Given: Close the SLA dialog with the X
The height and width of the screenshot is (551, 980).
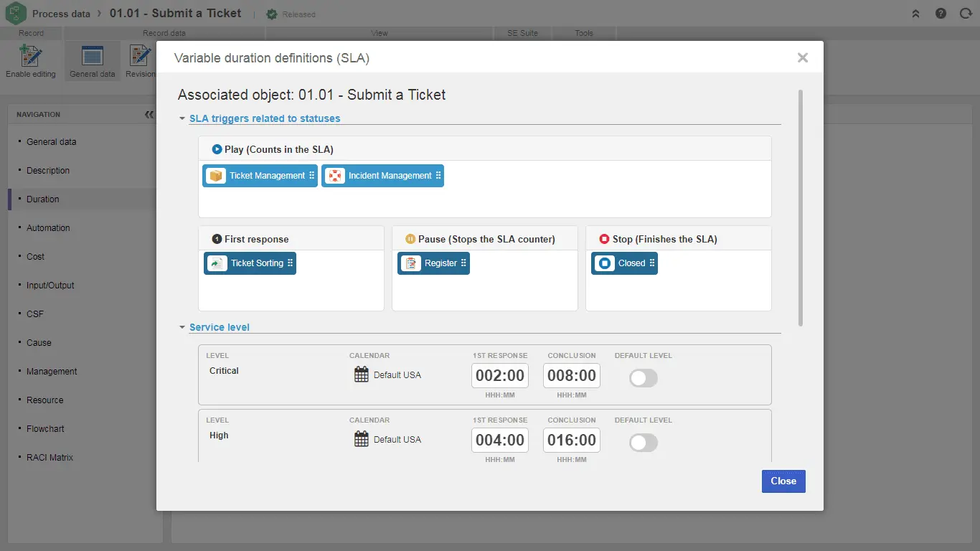Looking at the screenshot, I should [803, 57].
